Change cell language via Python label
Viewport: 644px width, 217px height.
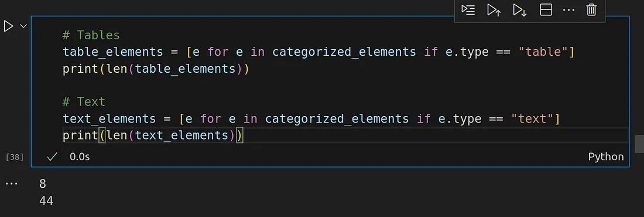point(606,157)
